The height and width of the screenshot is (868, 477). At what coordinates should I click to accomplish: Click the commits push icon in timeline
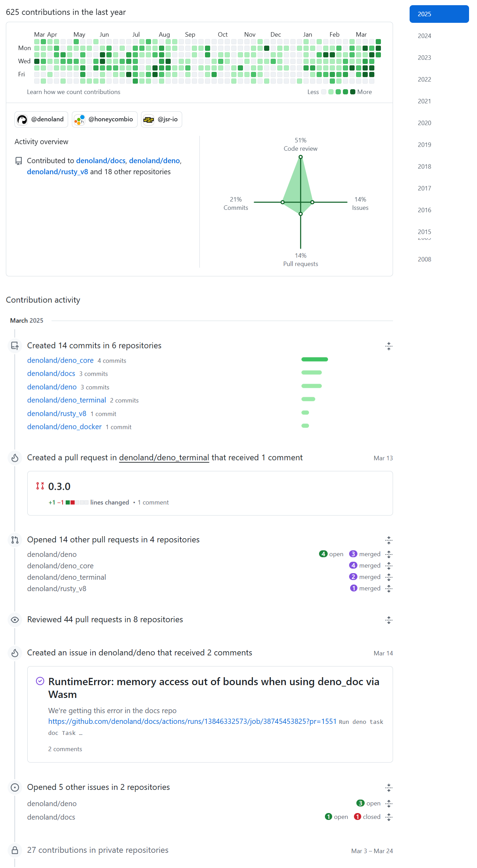[15, 346]
